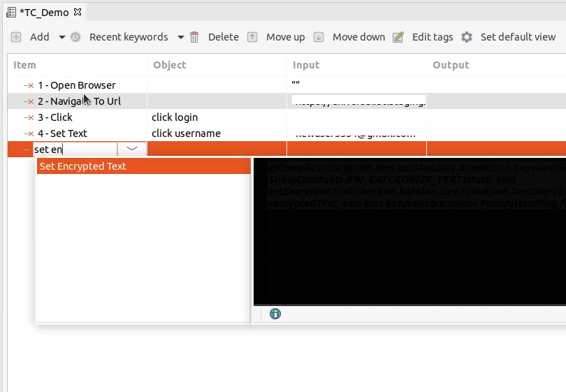Move the step up
Image resolution: width=566 pixels, height=392 pixels.
pyautogui.click(x=285, y=37)
